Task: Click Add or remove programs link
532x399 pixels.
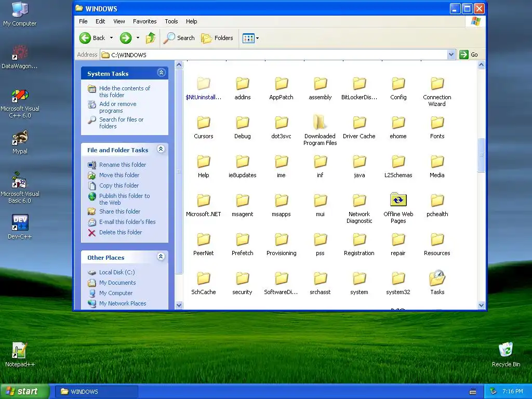Action: coord(118,107)
